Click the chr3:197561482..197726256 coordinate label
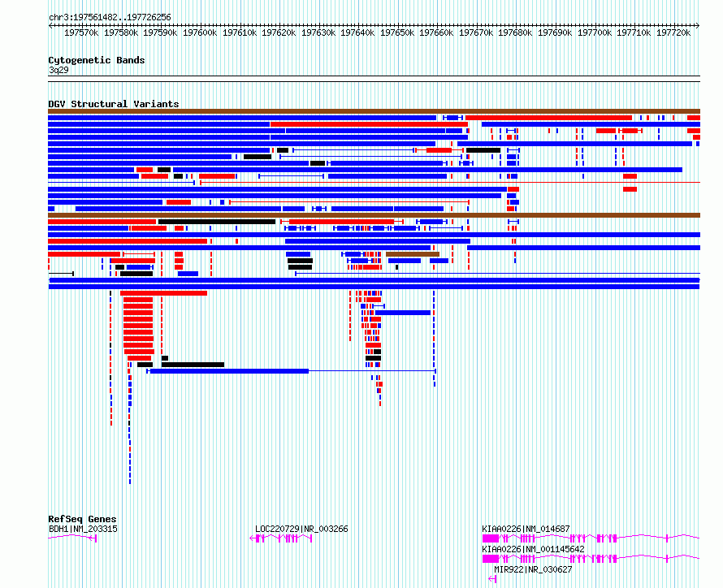Viewport: 723px width, 588px height. point(110,17)
